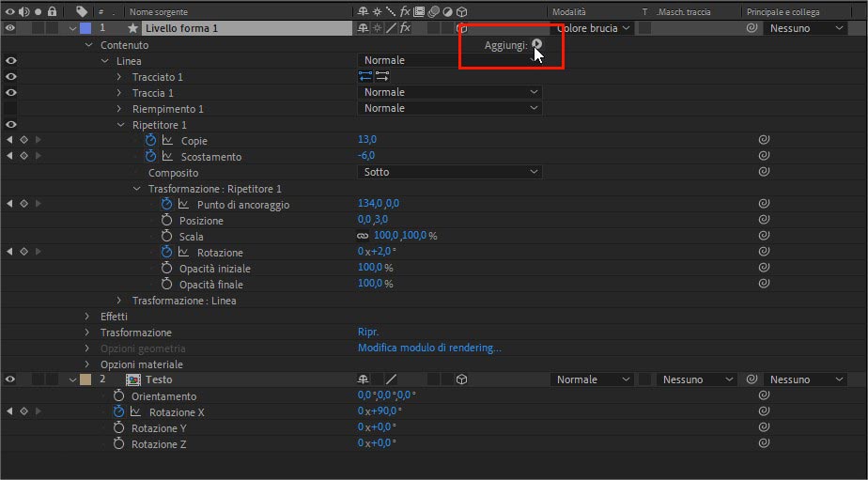Hide the Livello forma 1 layer
The width and height of the screenshot is (868, 480).
pyautogui.click(x=10, y=28)
